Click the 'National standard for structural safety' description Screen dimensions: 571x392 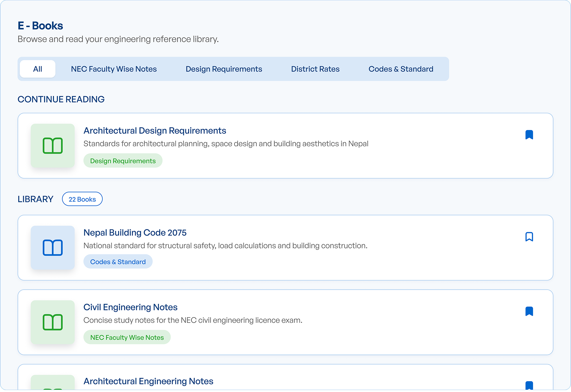point(226,246)
